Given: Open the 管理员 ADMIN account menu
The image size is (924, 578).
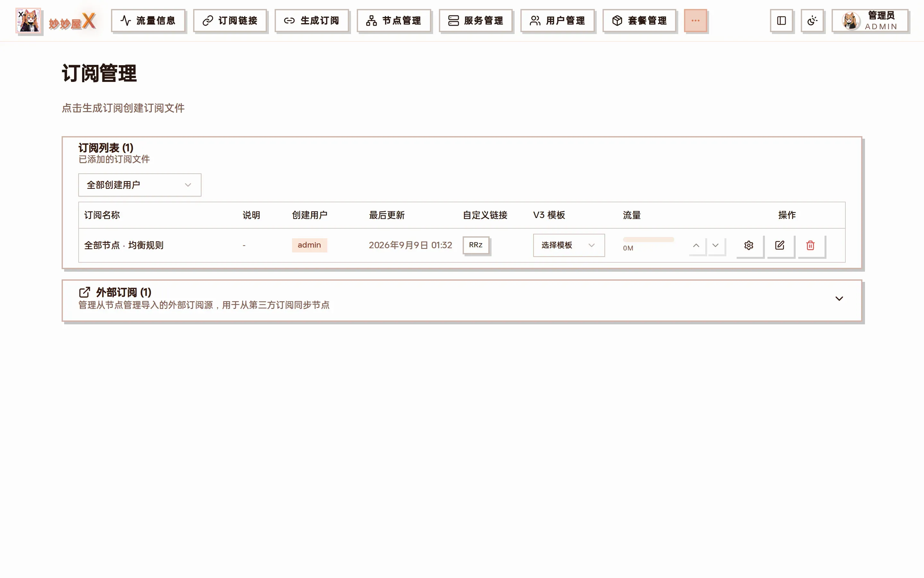Looking at the screenshot, I should coord(870,21).
